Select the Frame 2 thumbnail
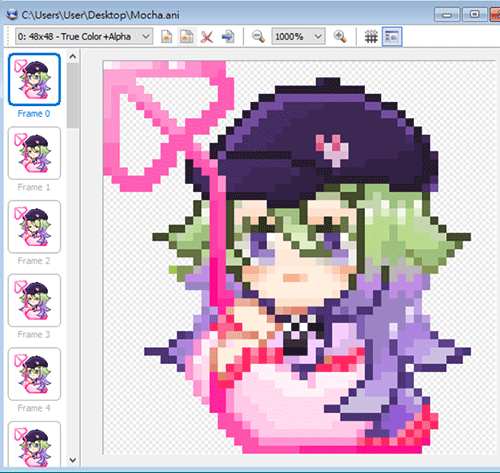Image resolution: width=500 pixels, height=473 pixels. [34, 227]
